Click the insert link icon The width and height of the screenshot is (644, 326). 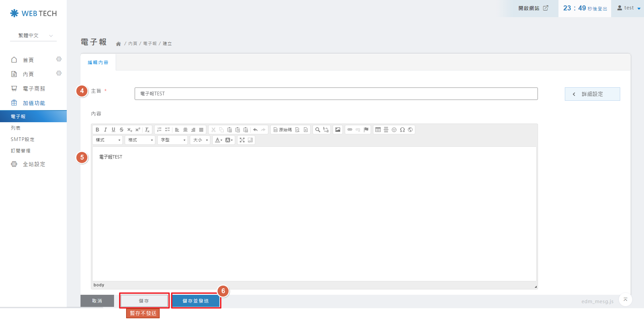tap(350, 130)
